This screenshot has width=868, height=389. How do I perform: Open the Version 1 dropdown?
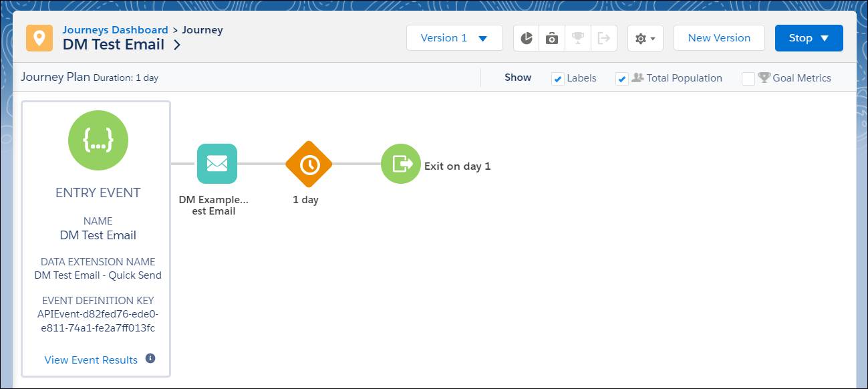[454, 38]
